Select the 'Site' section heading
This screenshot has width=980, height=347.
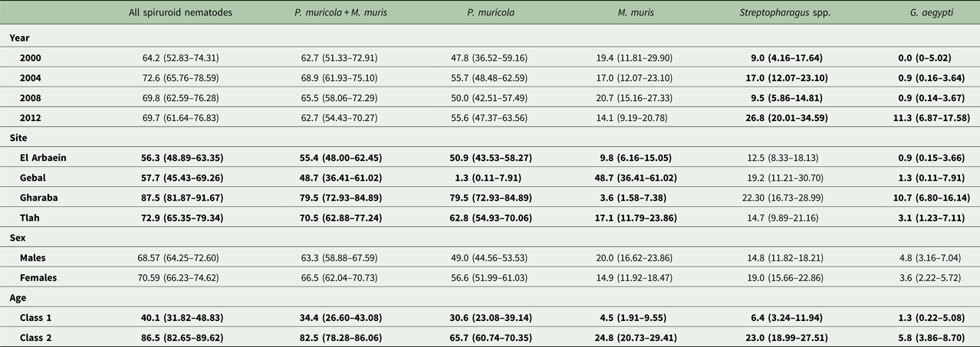click(18, 137)
